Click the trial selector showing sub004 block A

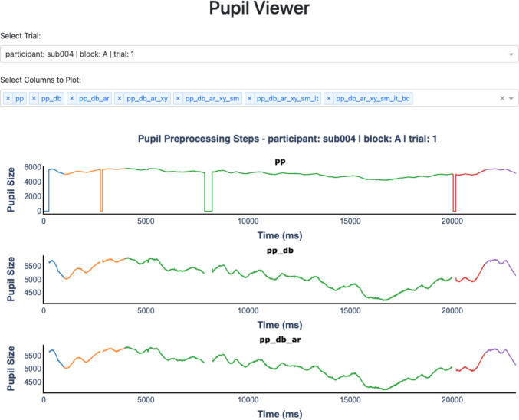point(259,54)
